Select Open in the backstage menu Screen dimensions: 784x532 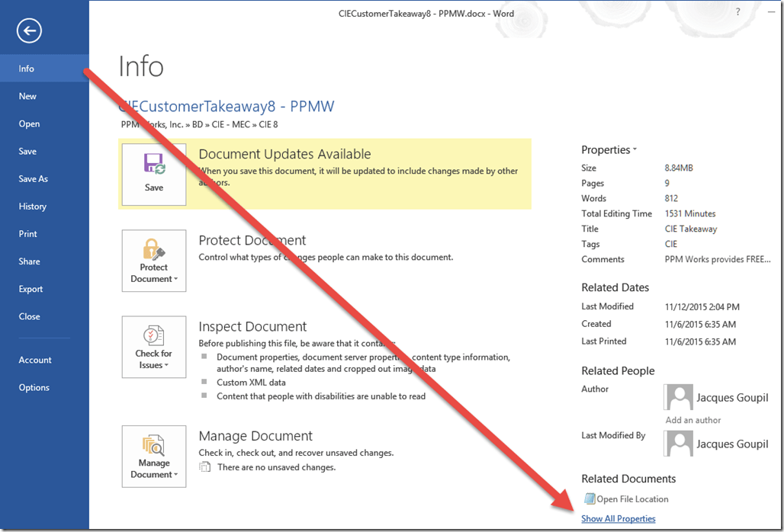(x=44, y=123)
